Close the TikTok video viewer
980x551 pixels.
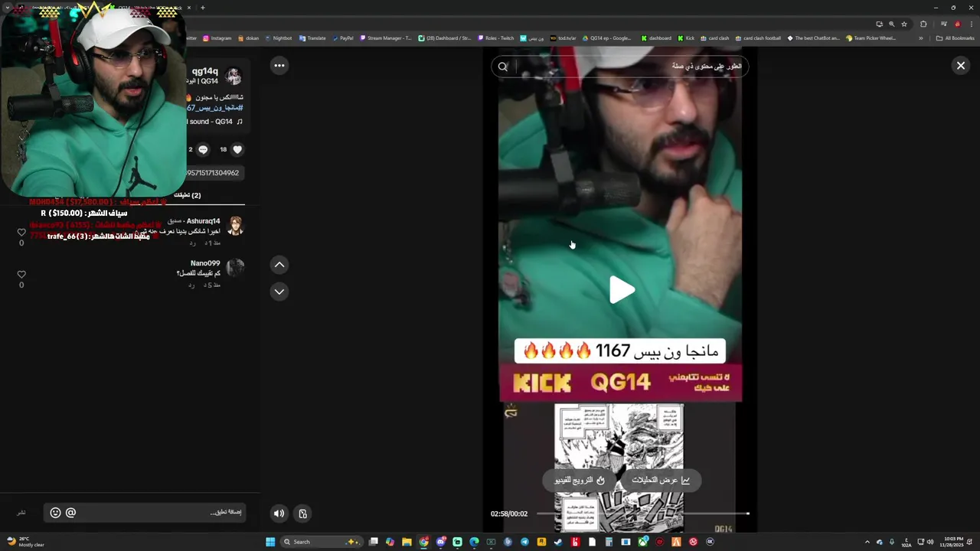(960, 66)
